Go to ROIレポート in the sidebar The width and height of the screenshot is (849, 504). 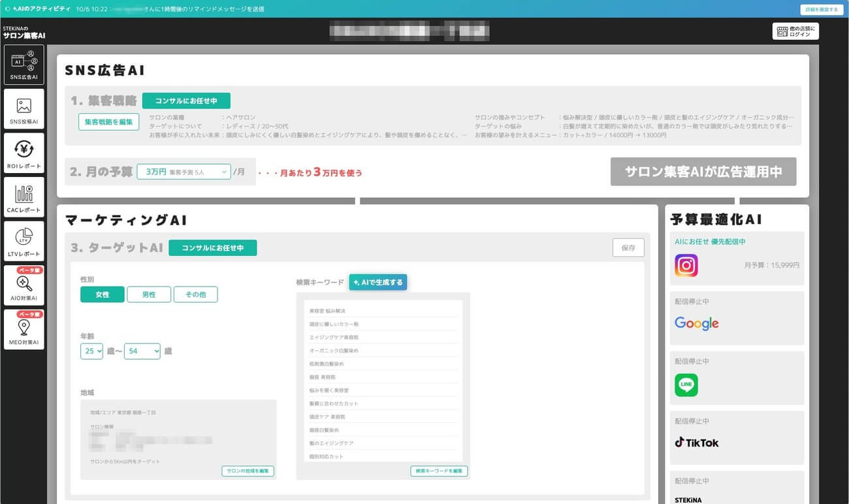(x=24, y=153)
